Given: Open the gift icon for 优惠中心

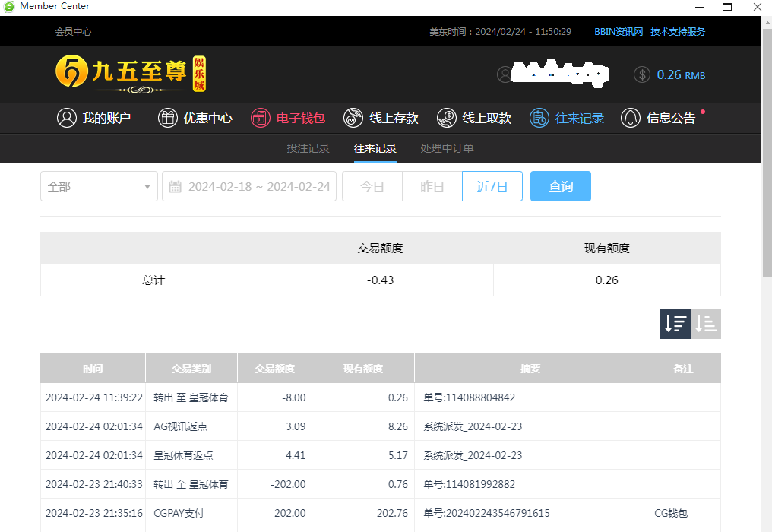Looking at the screenshot, I should pos(167,118).
